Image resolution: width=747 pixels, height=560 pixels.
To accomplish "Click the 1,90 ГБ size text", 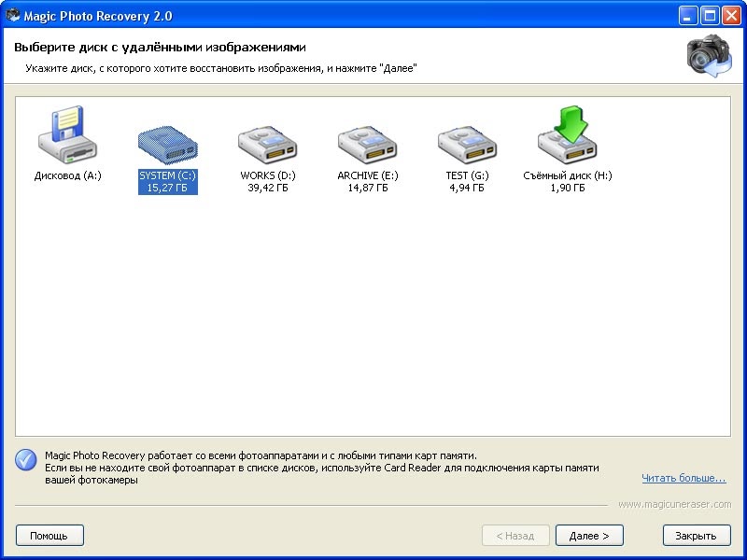I will 568,188.
